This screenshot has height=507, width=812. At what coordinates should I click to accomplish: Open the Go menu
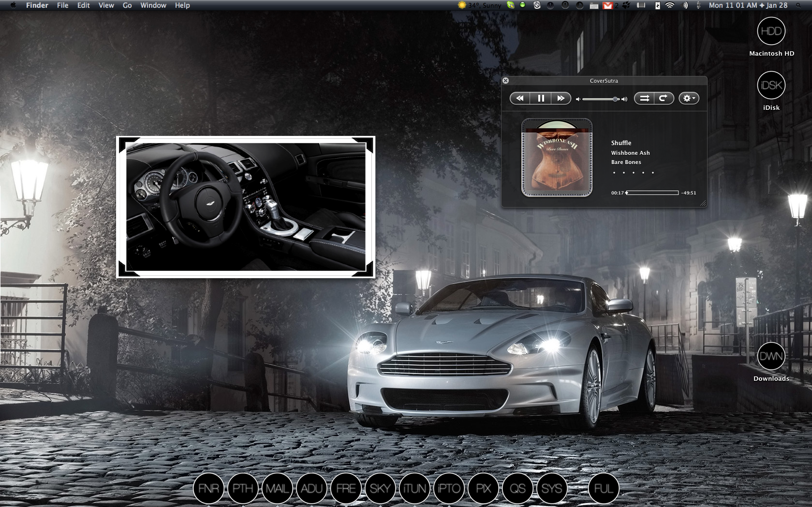click(x=127, y=5)
